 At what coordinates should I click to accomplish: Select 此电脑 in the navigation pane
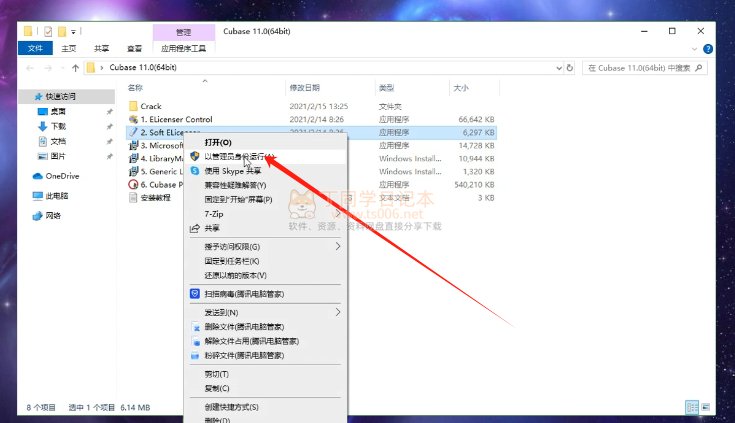(x=57, y=196)
